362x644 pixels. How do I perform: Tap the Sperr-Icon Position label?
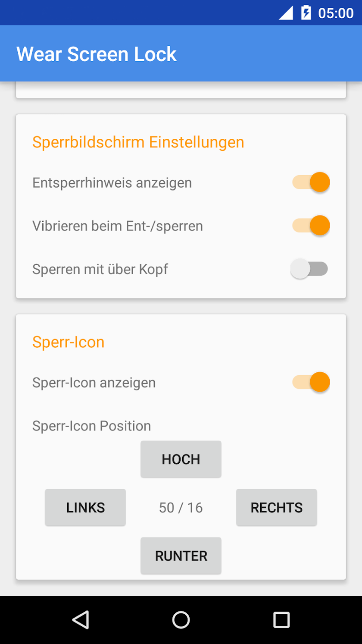[x=92, y=426]
